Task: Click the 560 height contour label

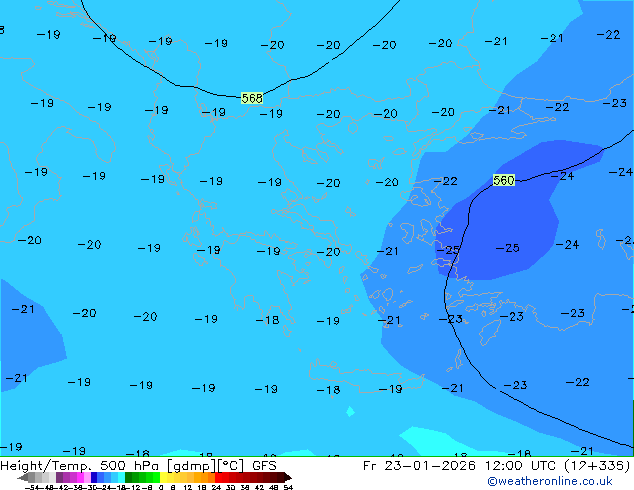Action: pos(504,180)
